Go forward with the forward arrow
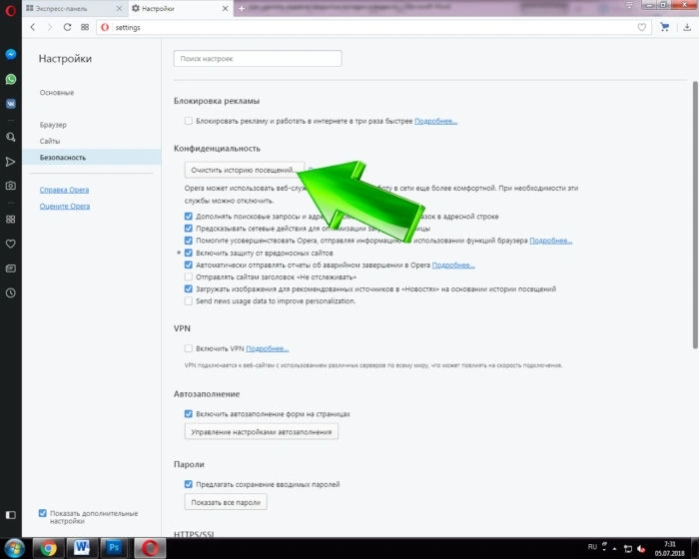The width and height of the screenshot is (699, 559). 49,27
